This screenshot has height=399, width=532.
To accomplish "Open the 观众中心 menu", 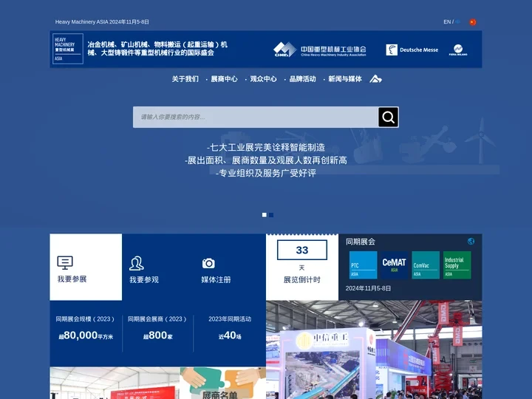I will coord(263,79).
